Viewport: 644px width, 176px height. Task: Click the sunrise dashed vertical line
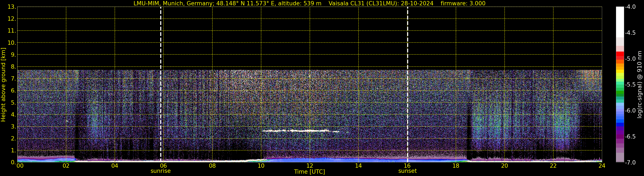[160, 84]
